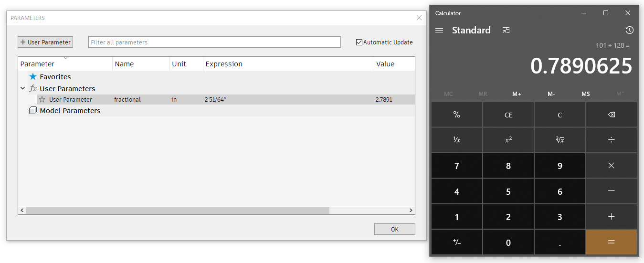
Task: Click the horizontal scrollbar left arrow
Action: click(x=22, y=210)
